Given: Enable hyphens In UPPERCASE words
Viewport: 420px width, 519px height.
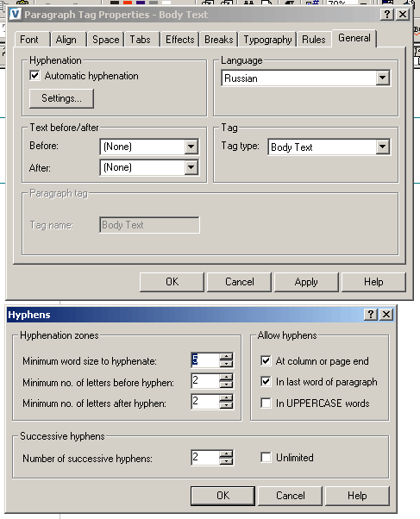Looking at the screenshot, I should pyautogui.click(x=266, y=403).
